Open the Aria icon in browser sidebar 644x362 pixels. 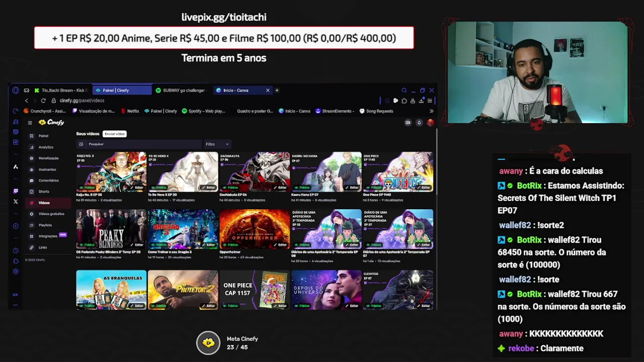[x=16, y=167]
